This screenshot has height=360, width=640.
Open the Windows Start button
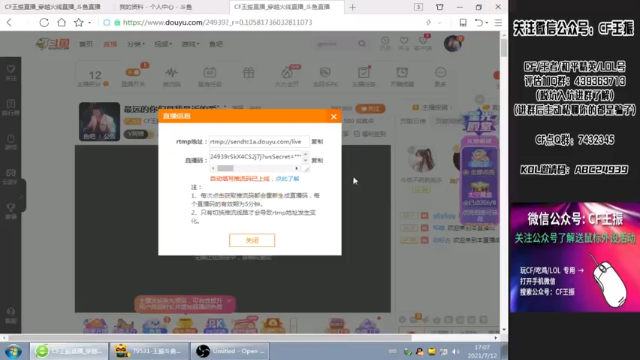click(13, 351)
